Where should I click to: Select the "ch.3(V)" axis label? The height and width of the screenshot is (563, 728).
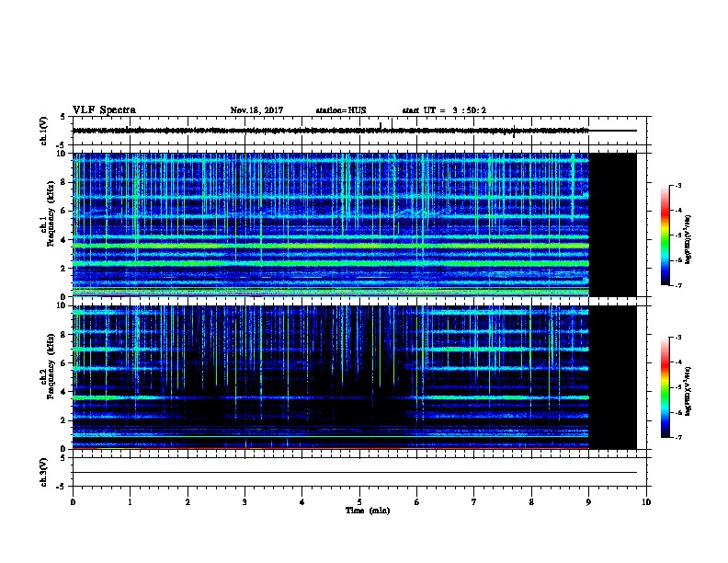click(43, 472)
